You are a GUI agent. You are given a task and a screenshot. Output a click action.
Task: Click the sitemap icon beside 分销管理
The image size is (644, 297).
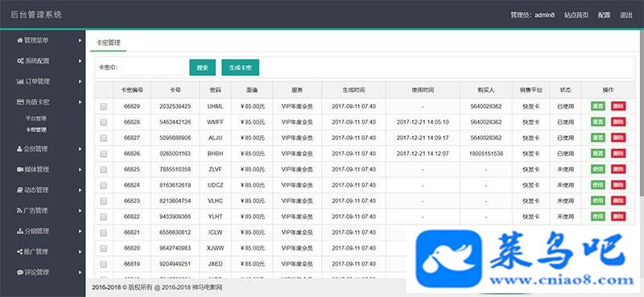coord(20,231)
